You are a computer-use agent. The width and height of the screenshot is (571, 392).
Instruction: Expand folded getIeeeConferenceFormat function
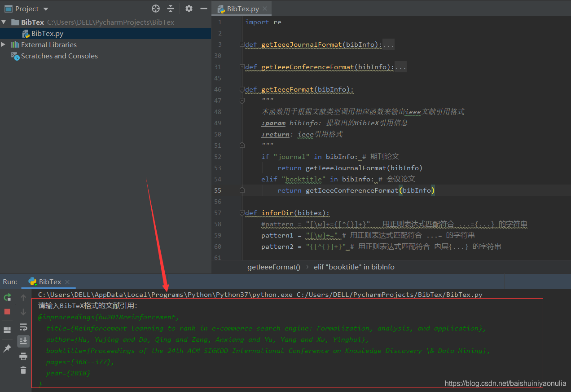(x=242, y=67)
